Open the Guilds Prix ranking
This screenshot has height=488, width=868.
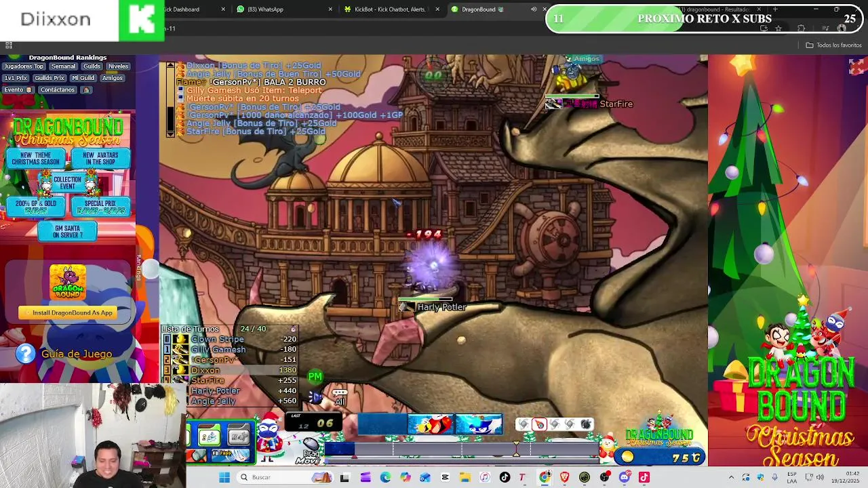point(50,78)
